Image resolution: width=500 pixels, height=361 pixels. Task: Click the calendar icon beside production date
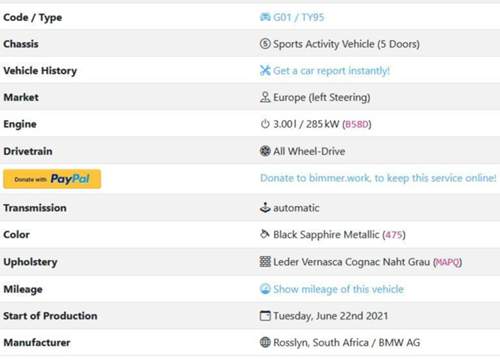click(x=265, y=316)
